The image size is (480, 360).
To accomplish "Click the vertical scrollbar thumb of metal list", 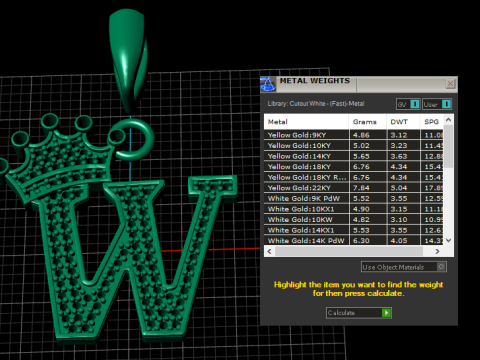I will pos(449,147).
